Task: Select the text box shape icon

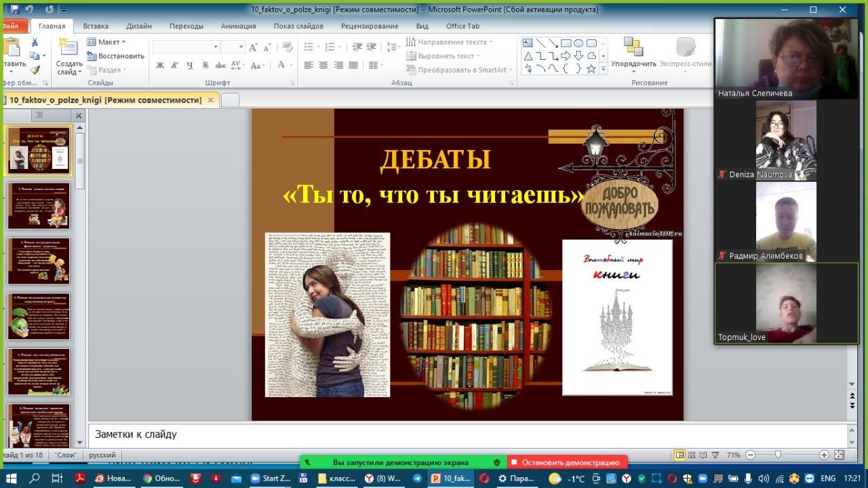Action: click(528, 43)
